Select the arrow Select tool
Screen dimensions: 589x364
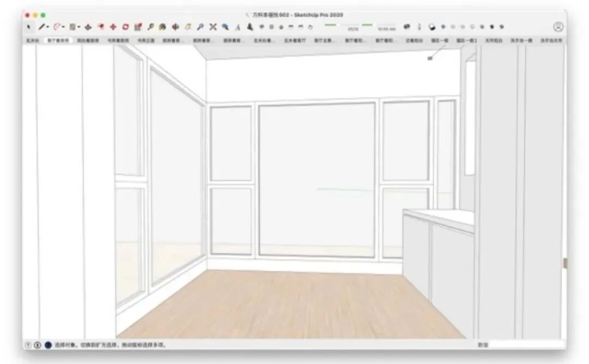pyautogui.click(x=28, y=27)
